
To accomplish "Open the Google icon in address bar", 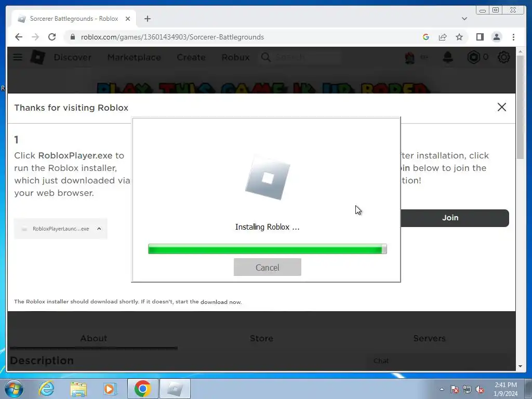I will (426, 37).
